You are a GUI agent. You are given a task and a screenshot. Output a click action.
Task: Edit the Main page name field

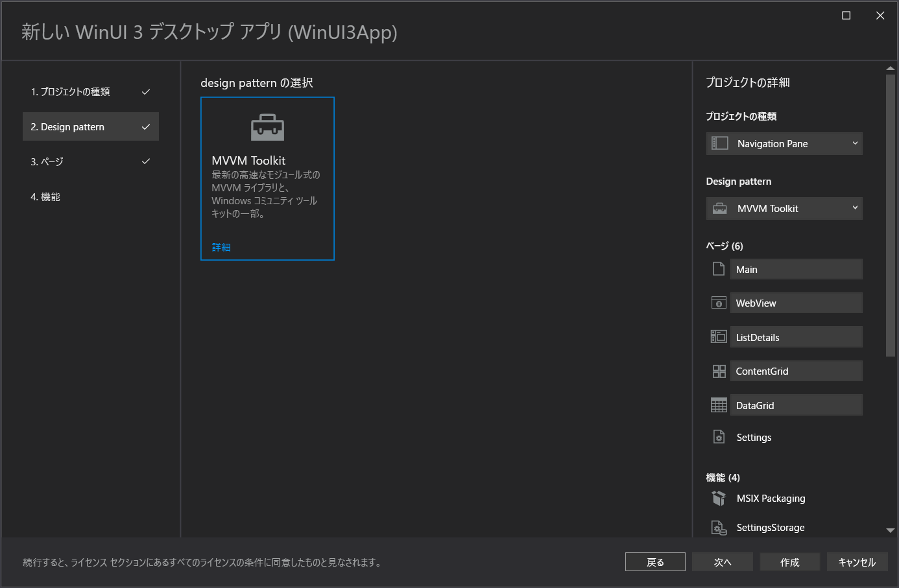click(x=797, y=269)
